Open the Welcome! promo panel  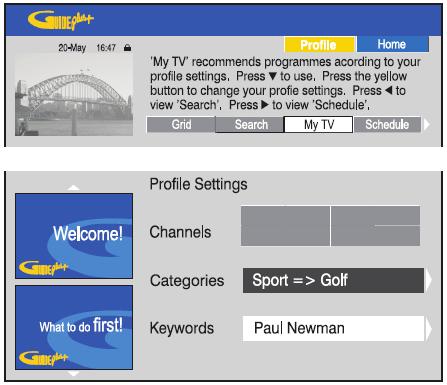(74, 236)
